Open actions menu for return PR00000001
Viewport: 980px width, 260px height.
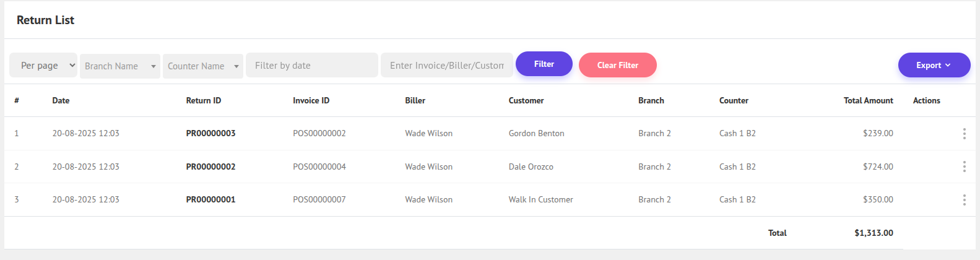coord(964,199)
